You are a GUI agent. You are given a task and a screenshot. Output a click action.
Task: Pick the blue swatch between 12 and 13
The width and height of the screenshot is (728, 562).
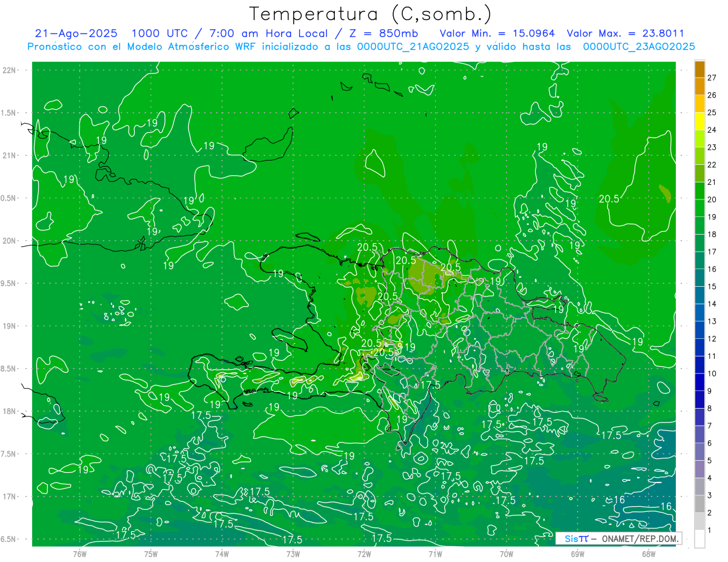[699, 330]
